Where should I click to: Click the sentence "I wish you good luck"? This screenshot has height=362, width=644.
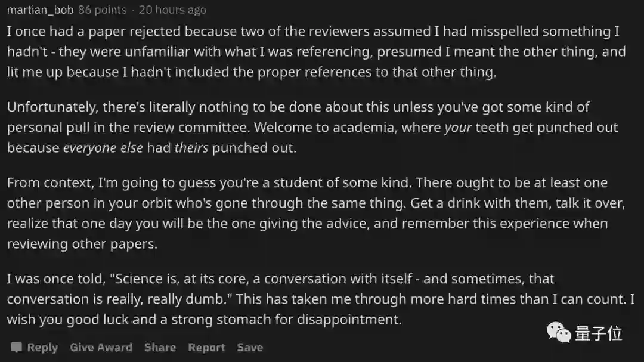[203, 319]
